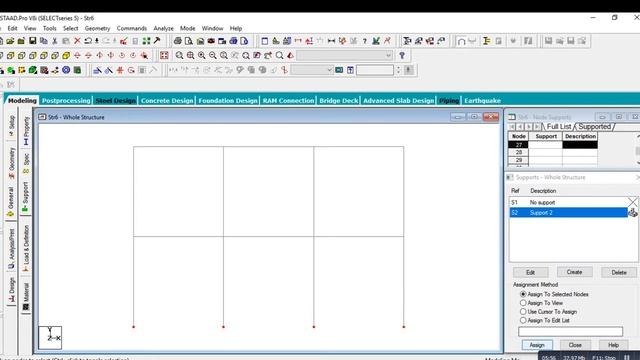
Task: Open the Commands menu
Action: 131,28
